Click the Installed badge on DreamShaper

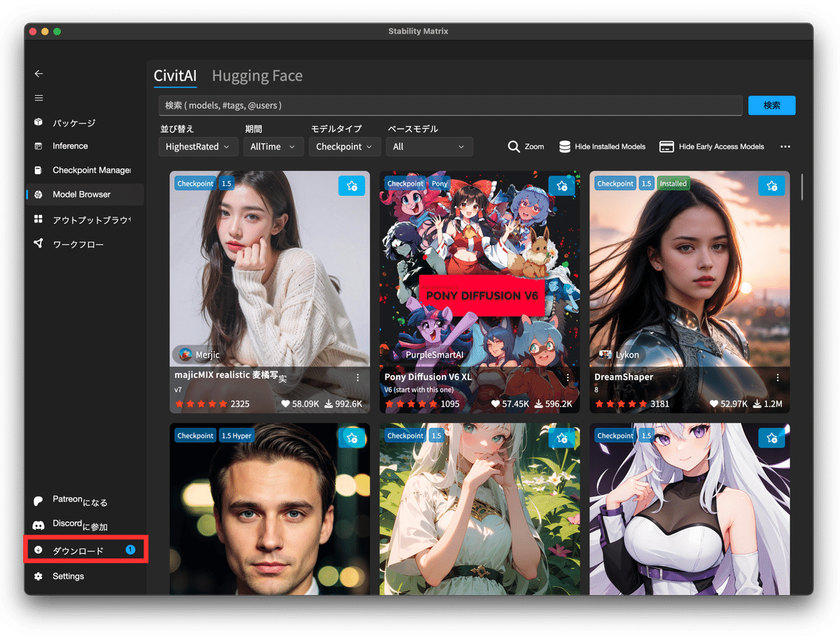(x=673, y=183)
